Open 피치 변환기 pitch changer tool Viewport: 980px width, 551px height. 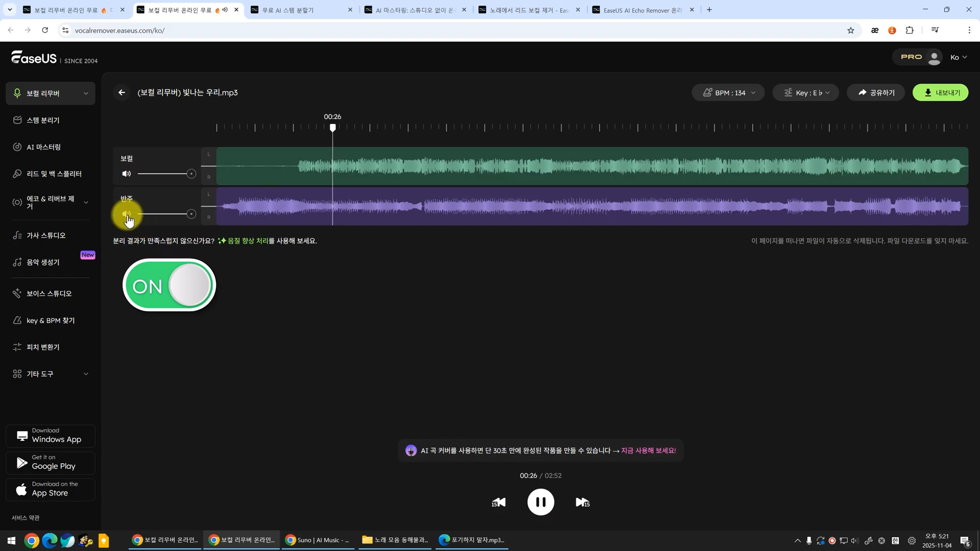point(43,347)
